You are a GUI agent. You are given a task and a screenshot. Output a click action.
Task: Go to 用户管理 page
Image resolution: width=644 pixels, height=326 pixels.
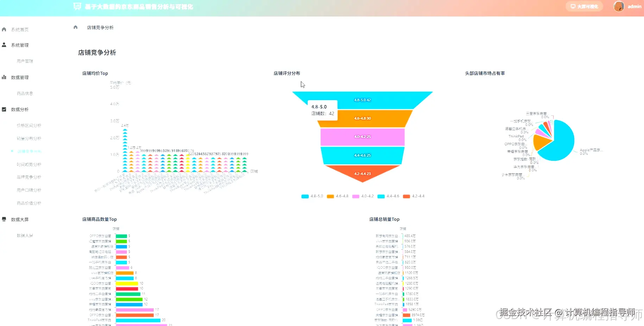[25, 61]
